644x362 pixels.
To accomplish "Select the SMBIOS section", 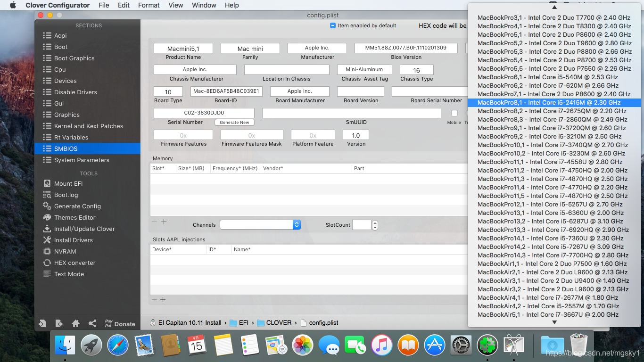I will click(x=87, y=148).
